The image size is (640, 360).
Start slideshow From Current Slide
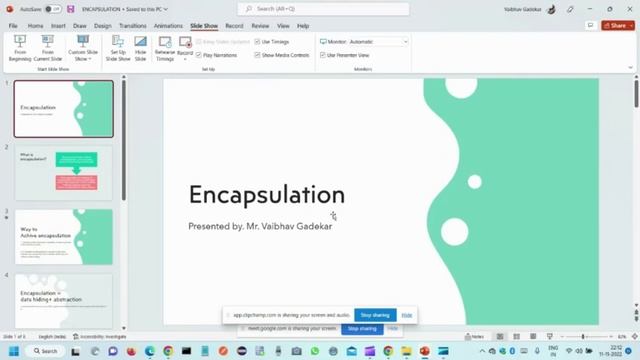pos(48,48)
